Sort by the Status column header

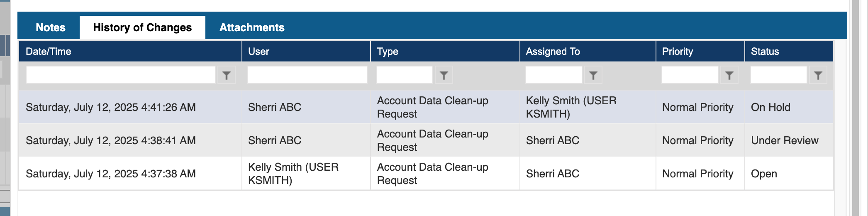pos(765,52)
